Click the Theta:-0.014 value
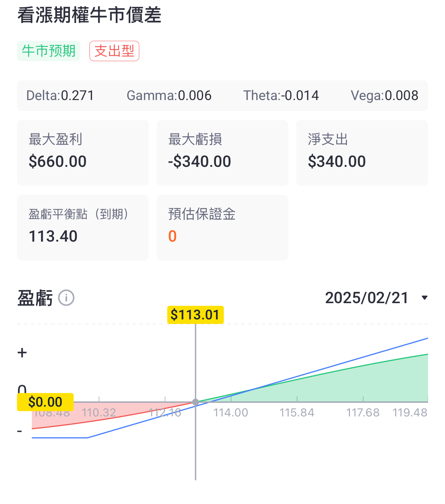 (281, 96)
